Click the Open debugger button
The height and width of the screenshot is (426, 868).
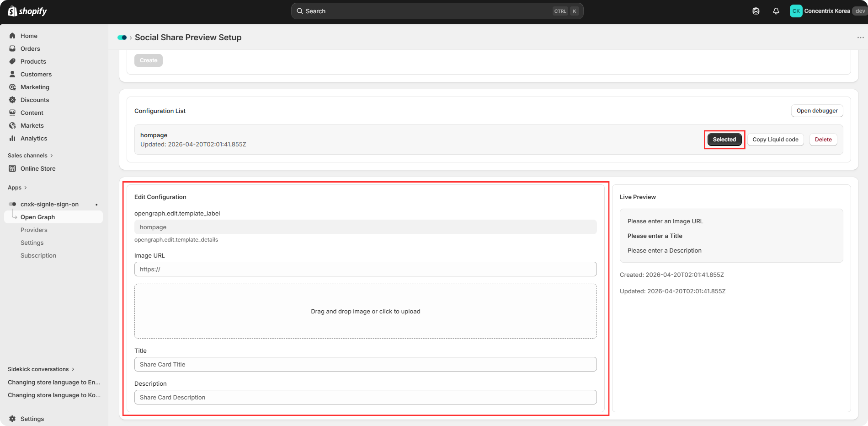pyautogui.click(x=817, y=111)
